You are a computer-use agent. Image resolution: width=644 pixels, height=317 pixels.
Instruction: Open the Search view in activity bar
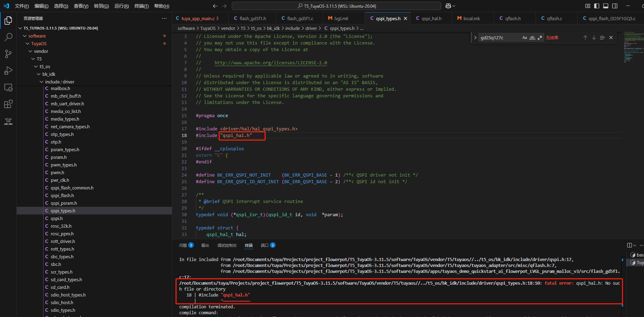click(x=8, y=37)
